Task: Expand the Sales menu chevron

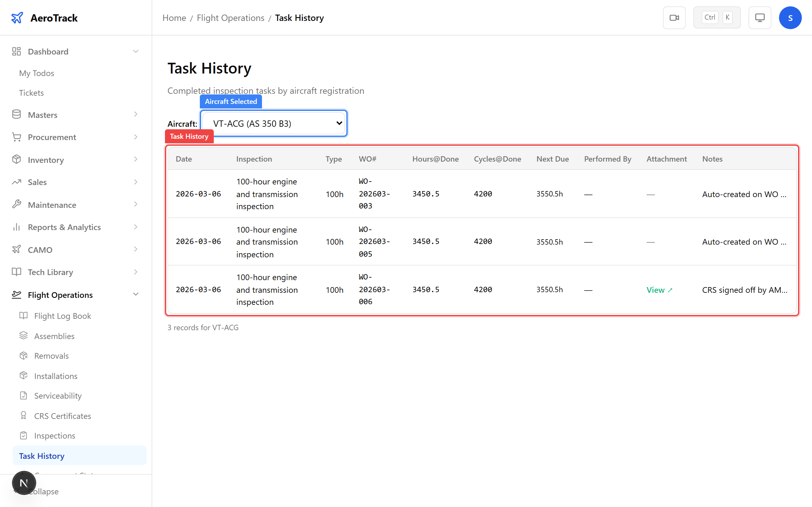Action: tap(135, 182)
